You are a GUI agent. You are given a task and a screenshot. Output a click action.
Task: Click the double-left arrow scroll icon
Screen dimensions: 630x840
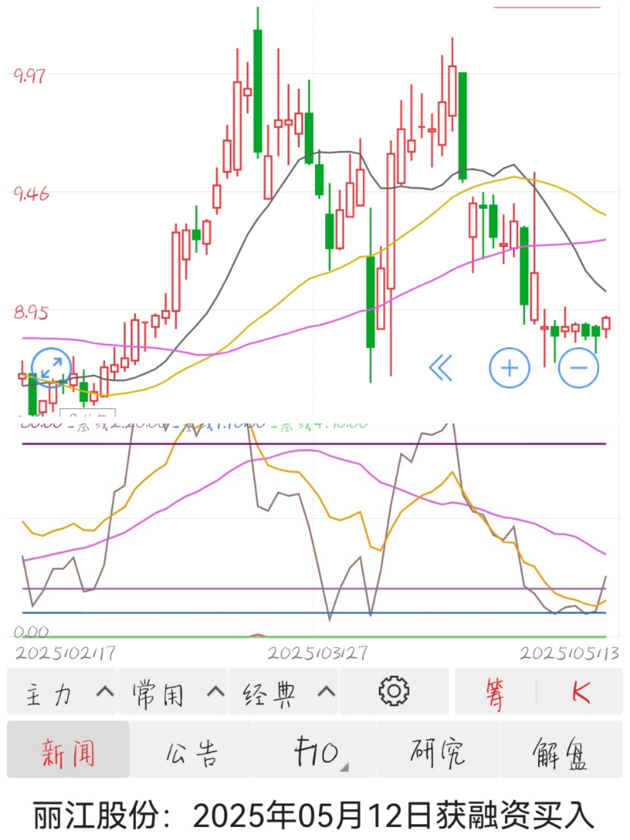tap(440, 367)
